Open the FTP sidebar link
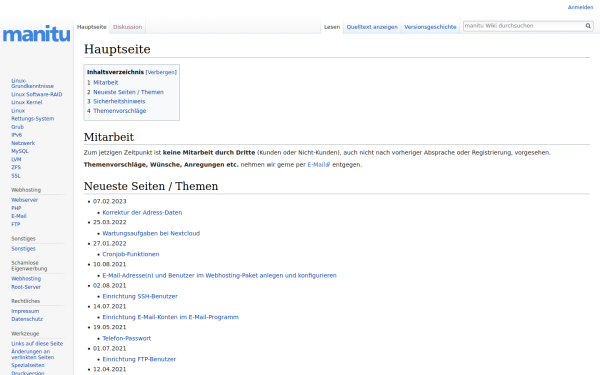 [15, 225]
